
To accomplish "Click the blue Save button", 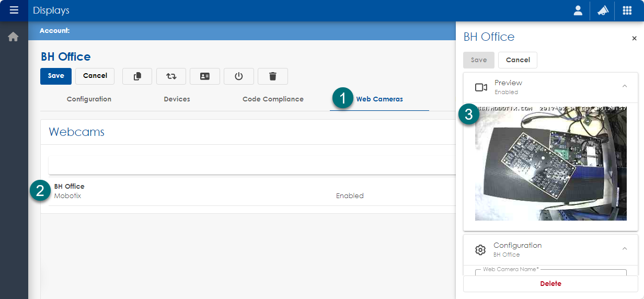I will (x=56, y=76).
